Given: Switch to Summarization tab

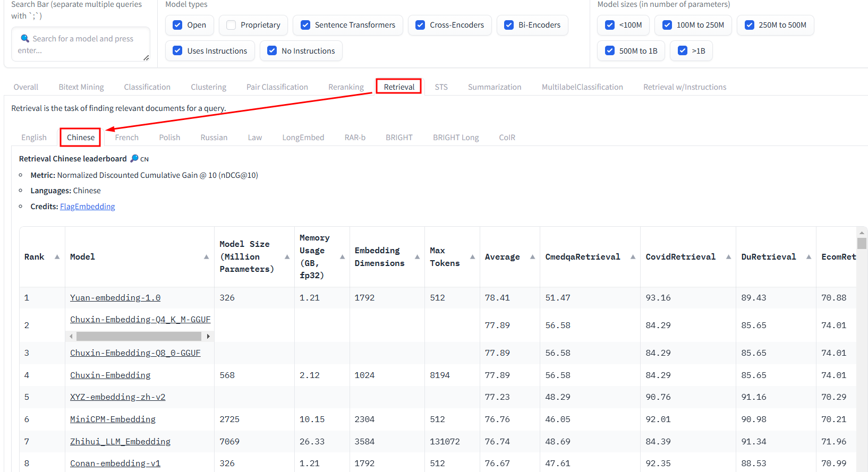Looking at the screenshot, I should [x=495, y=87].
